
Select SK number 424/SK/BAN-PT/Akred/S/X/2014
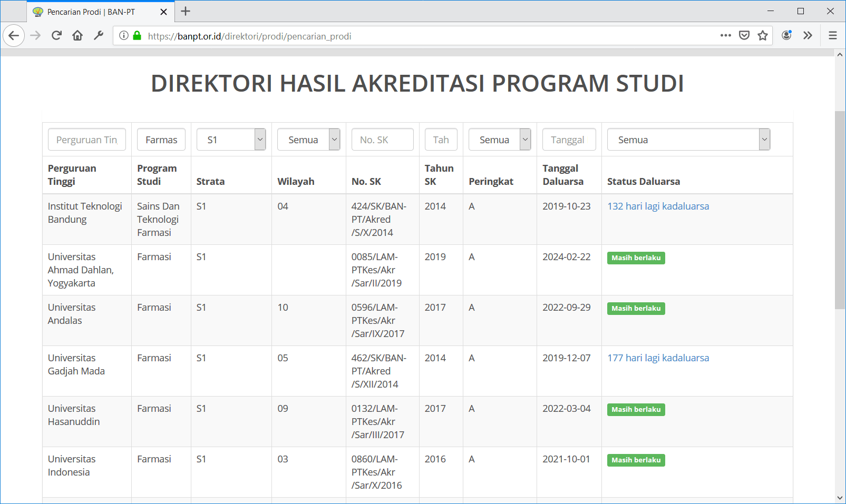pos(379,220)
